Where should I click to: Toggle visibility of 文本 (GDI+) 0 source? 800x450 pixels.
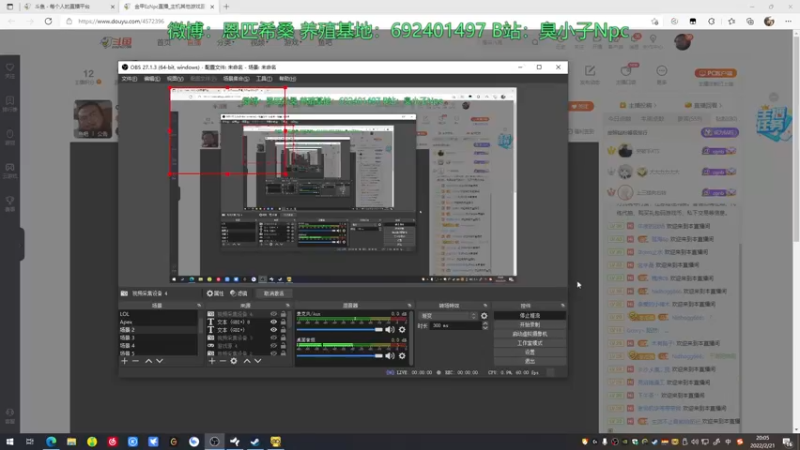[x=273, y=322]
